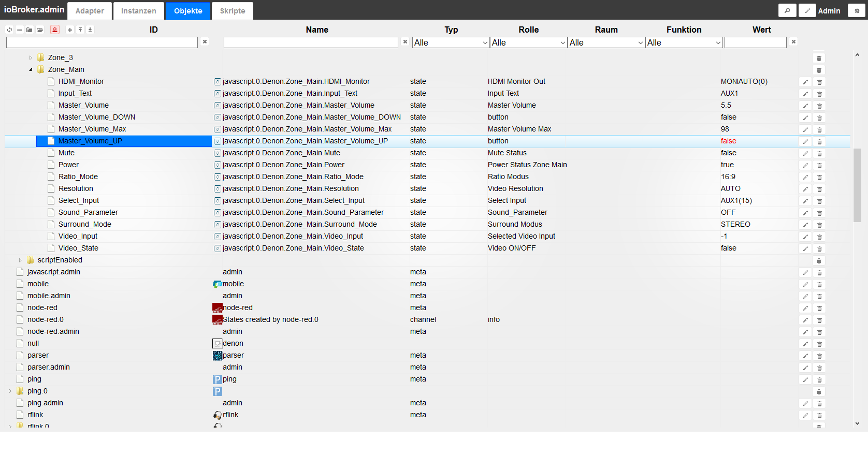Expand the scriptEnabled folder
The image size is (868, 455).
[20, 260]
